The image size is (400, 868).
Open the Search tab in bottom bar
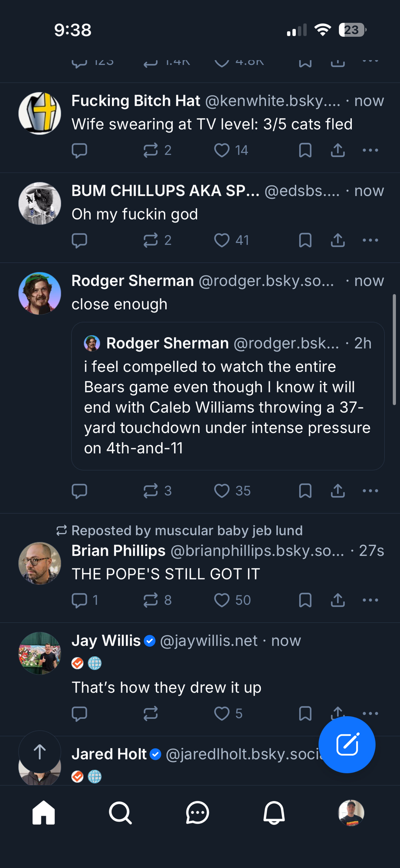[x=120, y=812]
